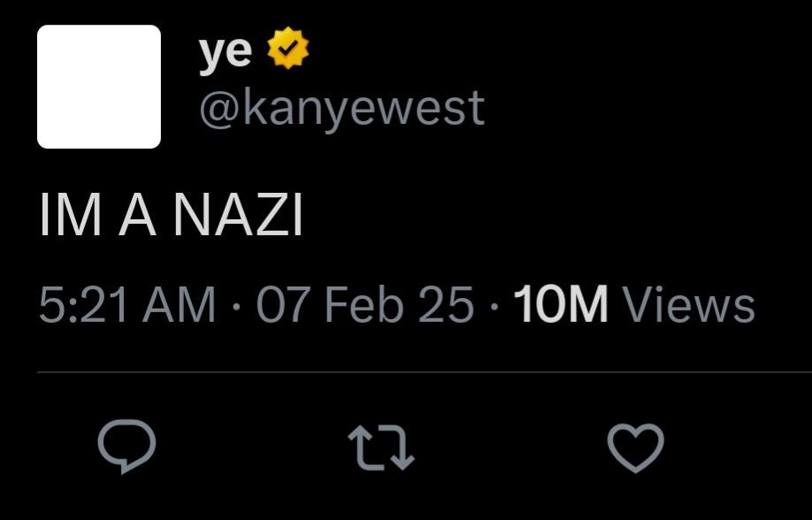Click the @kanyewest handle
Image resolution: width=812 pixels, height=520 pixels.
click(x=341, y=107)
